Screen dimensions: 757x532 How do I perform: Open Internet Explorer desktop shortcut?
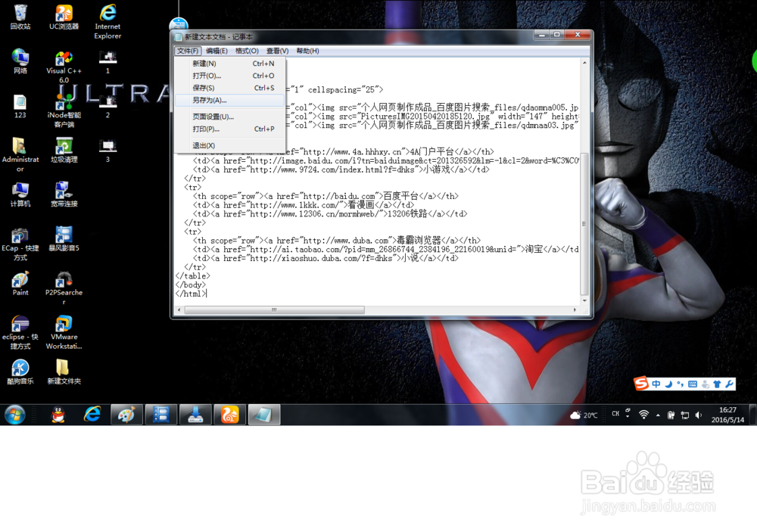(107, 22)
